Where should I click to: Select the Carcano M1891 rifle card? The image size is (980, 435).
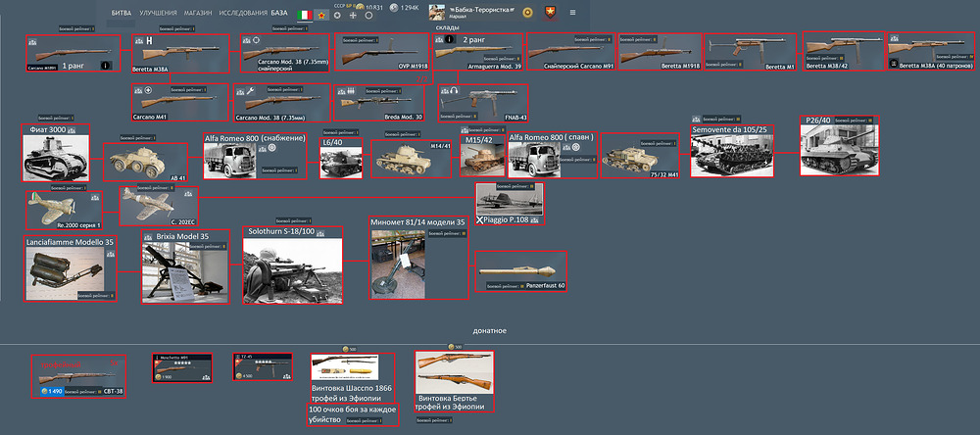(x=73, y=54)
